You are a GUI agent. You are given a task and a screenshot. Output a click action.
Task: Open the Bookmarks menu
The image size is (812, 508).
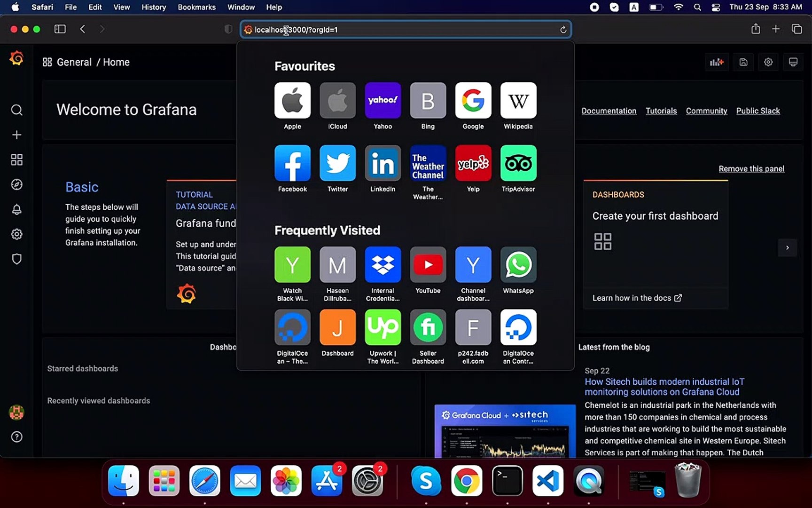tap(196, 7)
